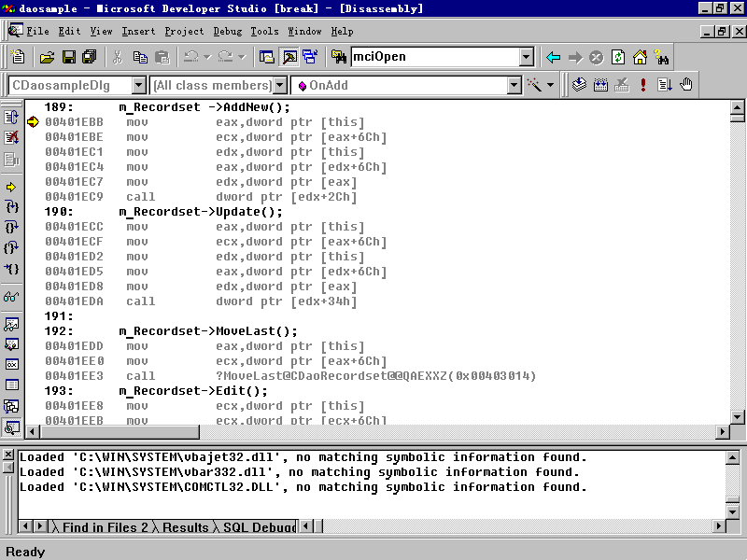Toggle the Watch window icon

(x=11, y=325)
